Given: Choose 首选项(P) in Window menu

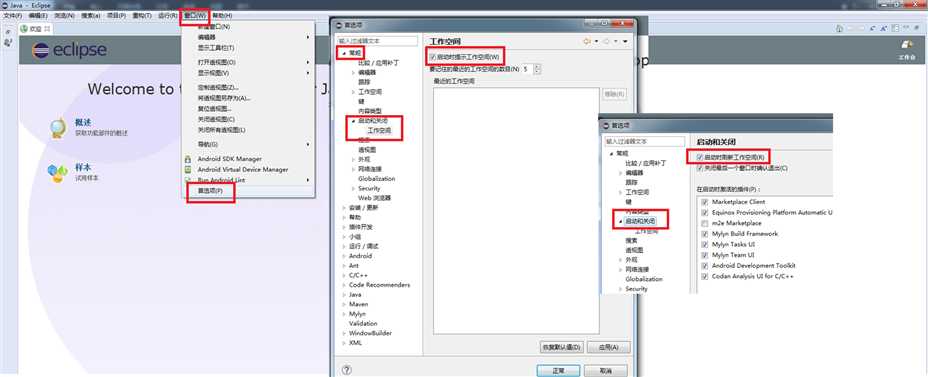Looking at the screenshot, I should click(x=210, y=191).
